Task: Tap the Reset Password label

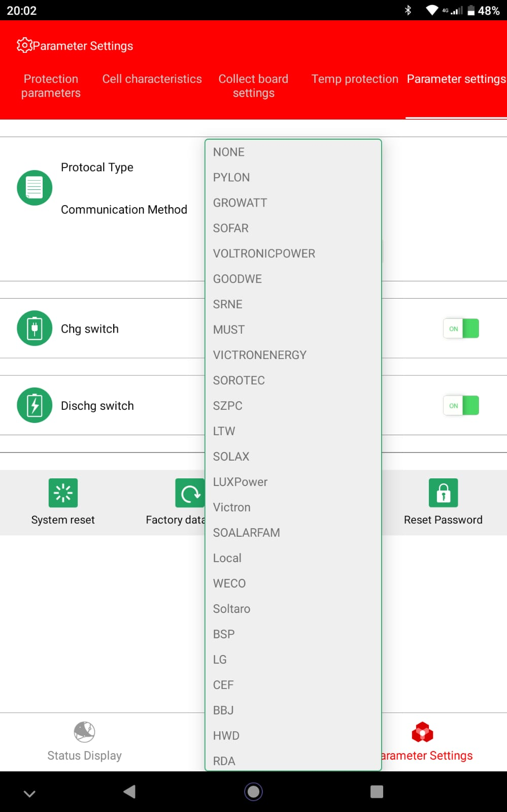Action: 443,519
